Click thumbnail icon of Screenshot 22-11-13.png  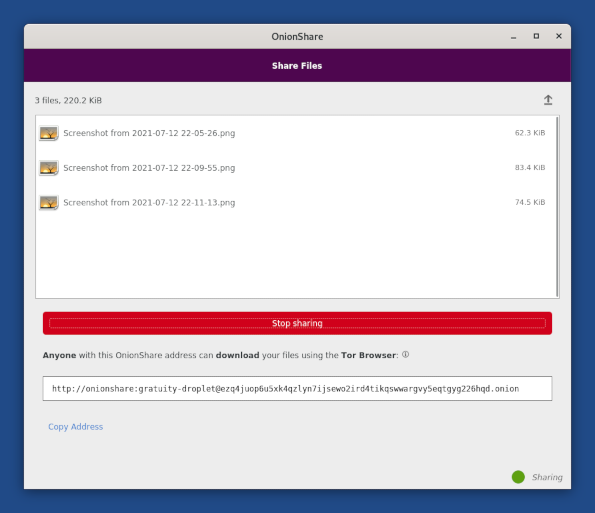49,203
